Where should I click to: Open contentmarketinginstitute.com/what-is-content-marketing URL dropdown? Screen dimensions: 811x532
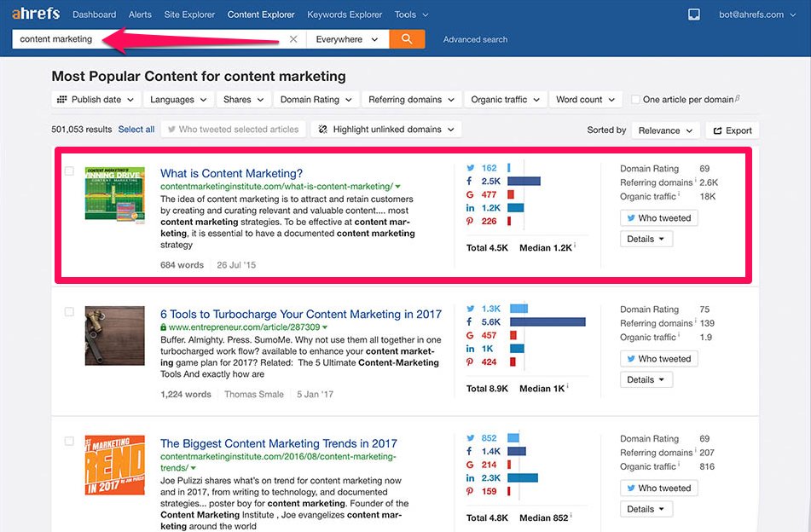coord(397,187)
